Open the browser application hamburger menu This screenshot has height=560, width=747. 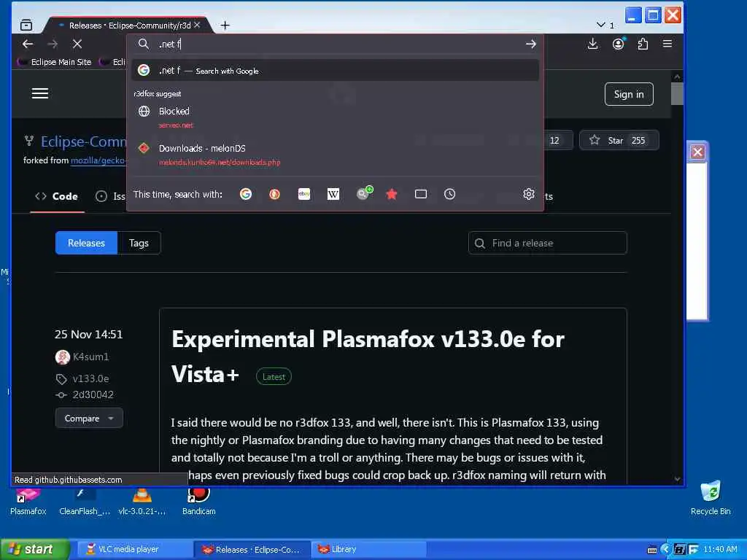coord(667,44)
